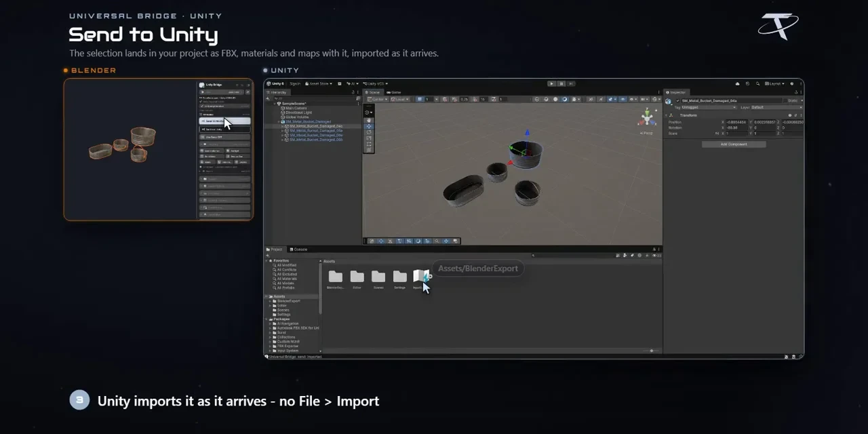Click the scene orientation gizmo

647,118
